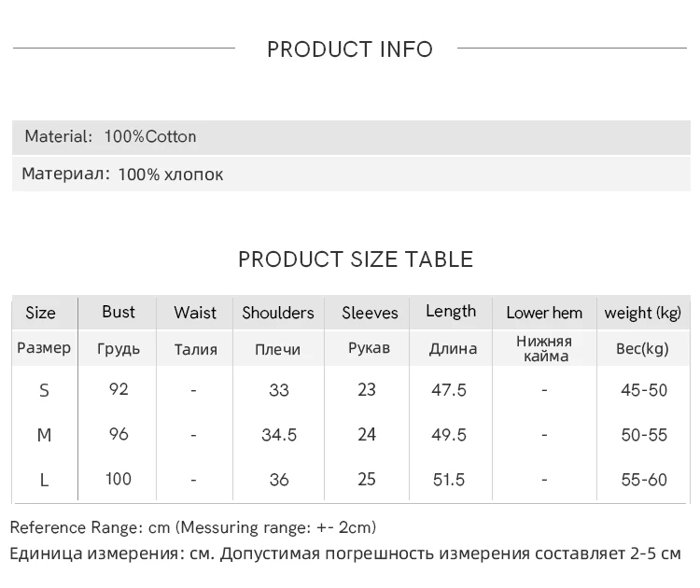Click the bust value 92
Screen dimensions: 700x588
pos(119,388)
